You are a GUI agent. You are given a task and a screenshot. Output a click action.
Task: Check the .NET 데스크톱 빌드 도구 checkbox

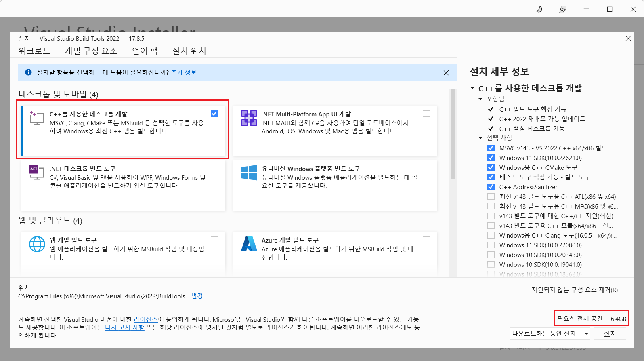[214, 168]
